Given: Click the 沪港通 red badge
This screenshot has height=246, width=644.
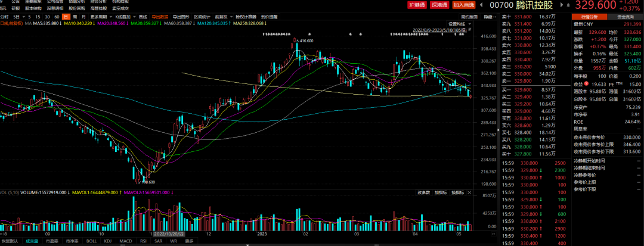Looking at the screenshot, I should (416, 5).
